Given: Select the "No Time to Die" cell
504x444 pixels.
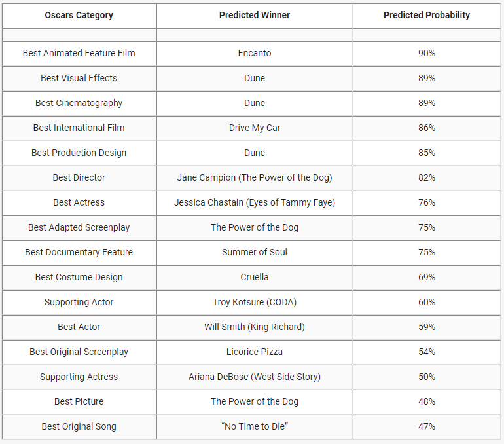Looking at the screenshot, I should [255, 426].
